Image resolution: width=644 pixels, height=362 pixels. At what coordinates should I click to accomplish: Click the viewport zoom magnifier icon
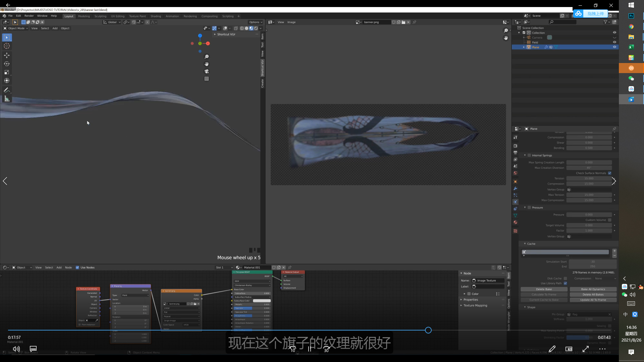pos(207,57)
